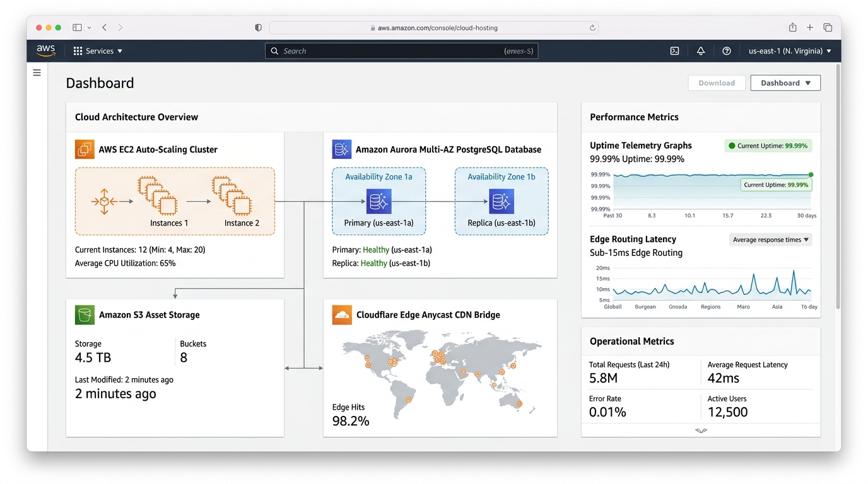Toggle the Safari sidebar

tap(77, 28)
